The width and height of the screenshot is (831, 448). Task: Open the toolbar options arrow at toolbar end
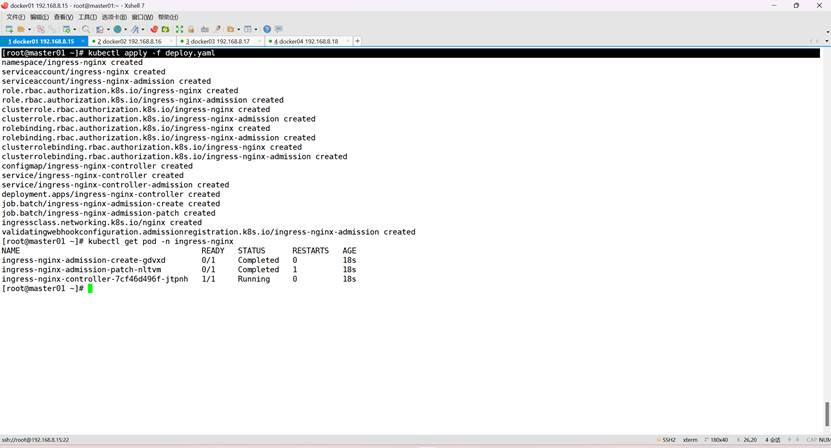click(x=827, y=32)
